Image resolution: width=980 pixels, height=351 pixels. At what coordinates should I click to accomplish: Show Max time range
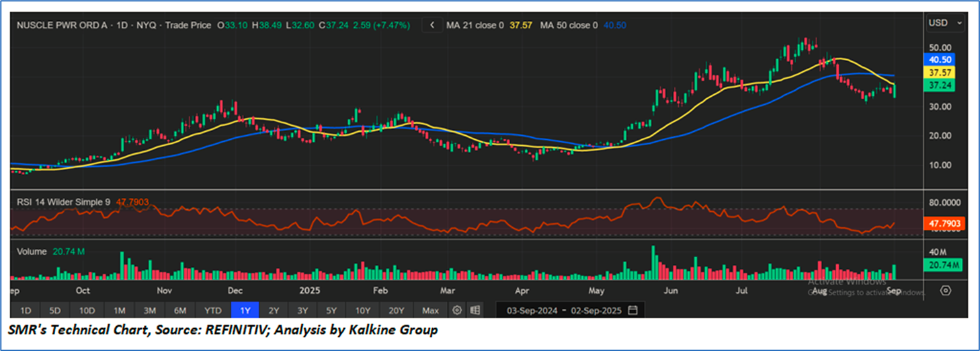click(x=430, y=310)
